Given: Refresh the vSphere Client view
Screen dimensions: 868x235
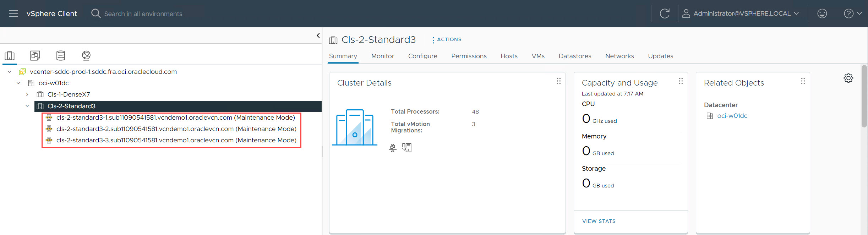Looking at the screenshot, I should (x=665, y=13).
